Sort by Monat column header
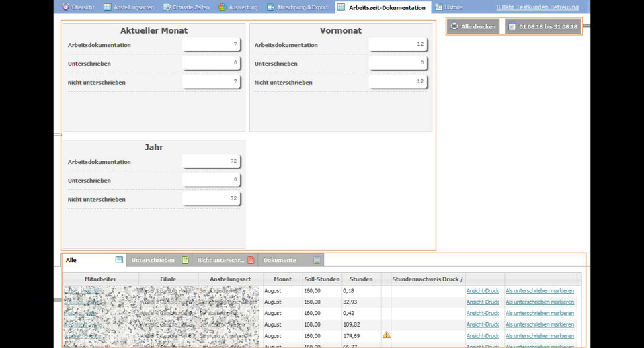The width and height of the screenshot is (644, 348). 282,279
